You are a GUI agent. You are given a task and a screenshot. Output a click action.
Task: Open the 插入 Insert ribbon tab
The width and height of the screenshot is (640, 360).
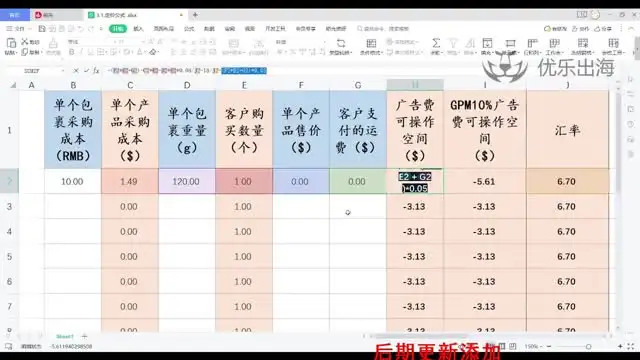tap(138, 29)
